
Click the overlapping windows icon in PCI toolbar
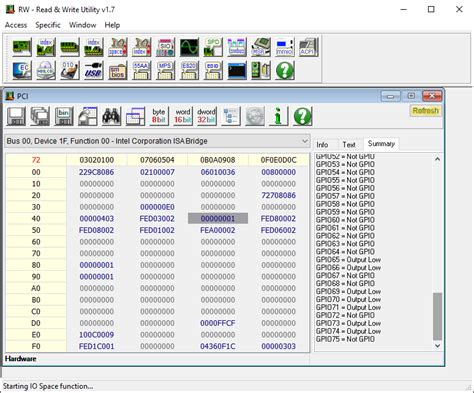pyautogui.click(x=135, y=116)
